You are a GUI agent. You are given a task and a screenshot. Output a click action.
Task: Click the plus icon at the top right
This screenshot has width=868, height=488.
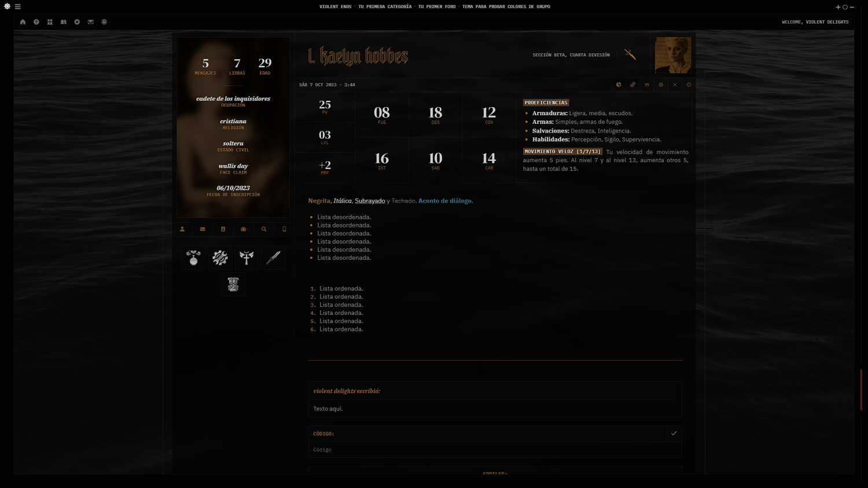click(838, 7)
